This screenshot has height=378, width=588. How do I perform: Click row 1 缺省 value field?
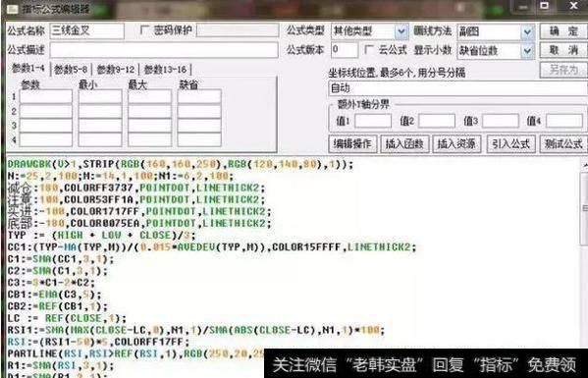click(x=199, y=96)
